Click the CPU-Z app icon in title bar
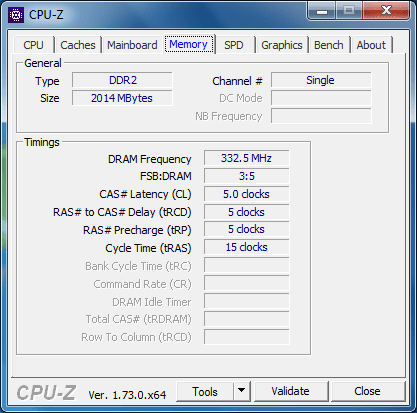 tap(16, 15)
